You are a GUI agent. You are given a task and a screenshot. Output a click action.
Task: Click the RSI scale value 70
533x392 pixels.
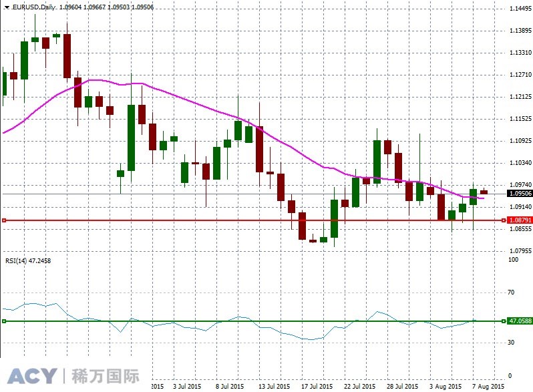click(511, 292)
